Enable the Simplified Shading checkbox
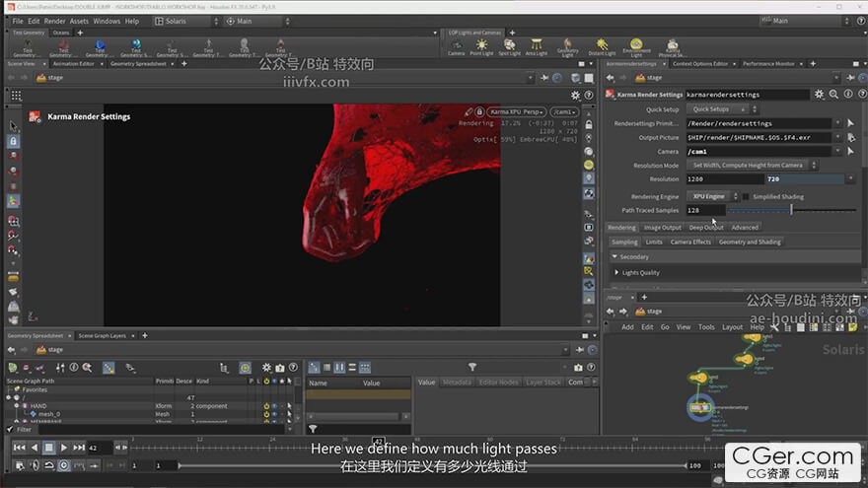The image size is (868, 488). point(746,196)
